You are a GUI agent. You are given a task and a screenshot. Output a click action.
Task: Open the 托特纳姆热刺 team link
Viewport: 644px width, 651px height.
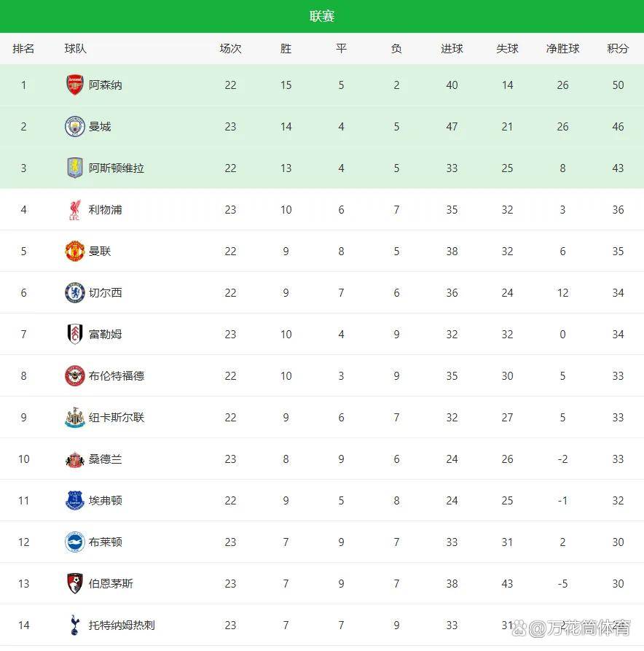[x=122, y=625]
